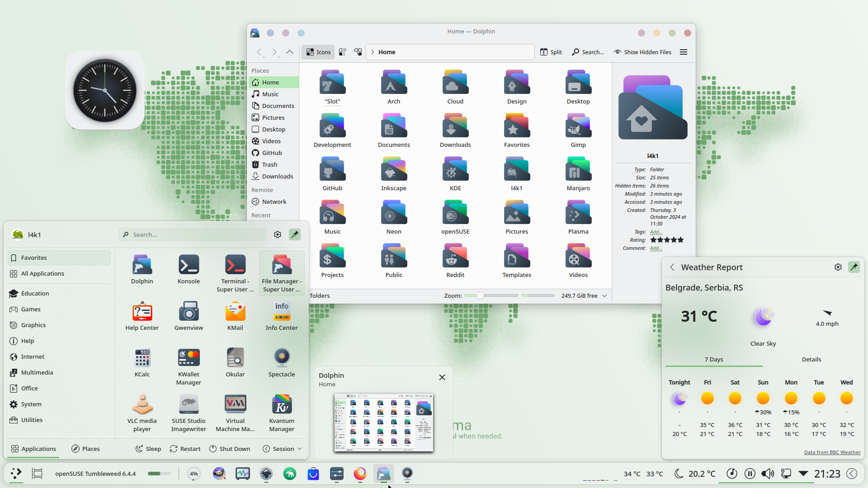The height and width of the screenshot is (488, 868).
Task: Go back in Weather Report widget
Action: tap(672, 267)
